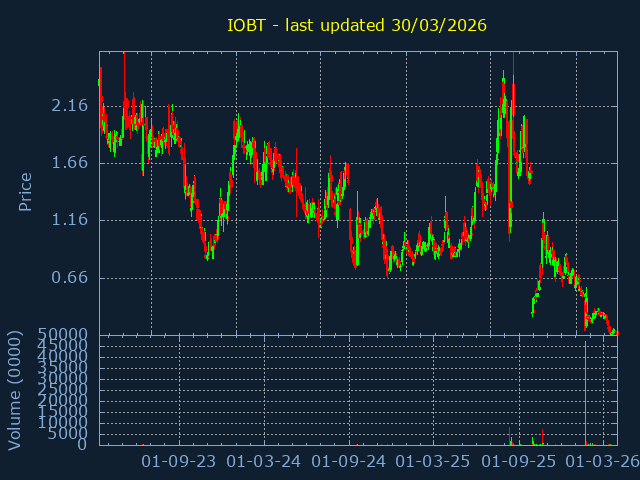Click the Volume (0000) axis label
640x480 pixels.
15,389
